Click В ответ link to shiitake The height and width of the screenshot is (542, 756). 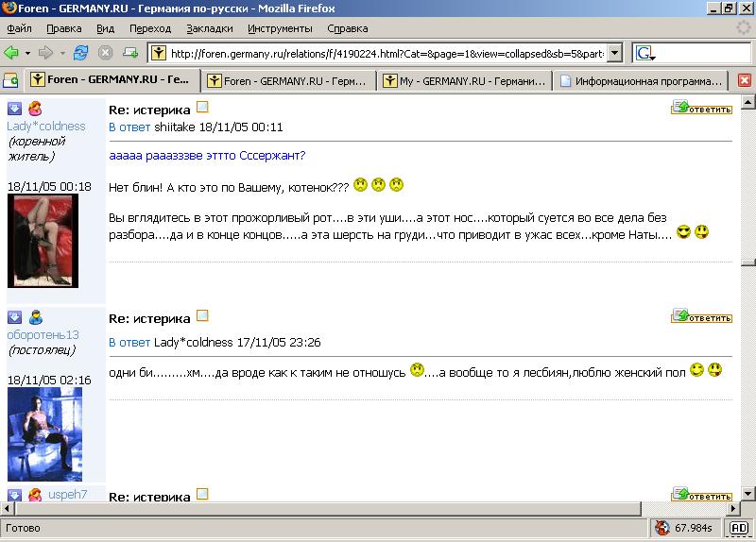click(x=129, y=127)
